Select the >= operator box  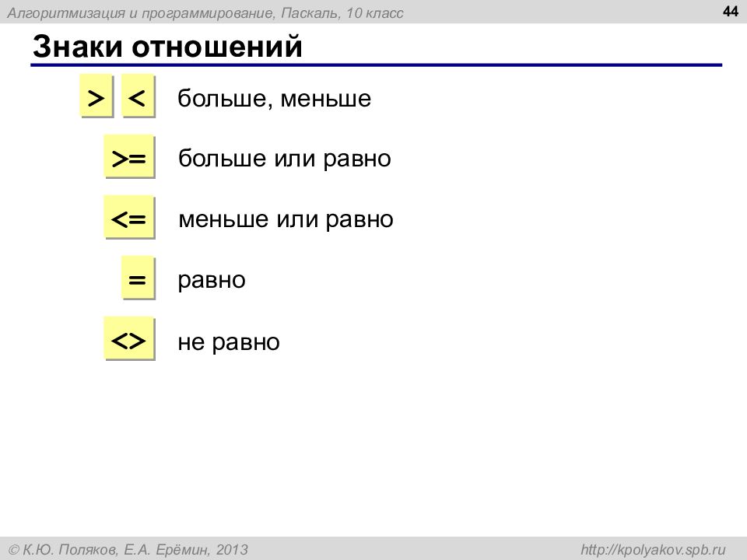[130, 156]
